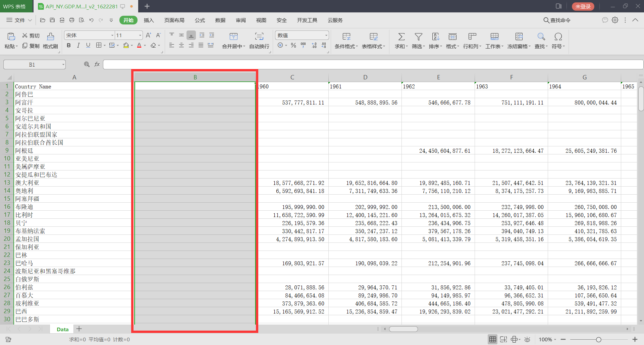Toggle Wrap Text (自动换行)

pyautogui.click(x=259, y=41)
